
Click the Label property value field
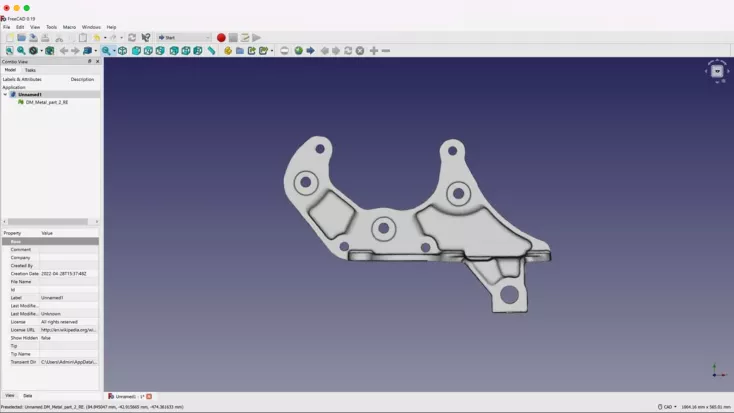click(68, 298)
